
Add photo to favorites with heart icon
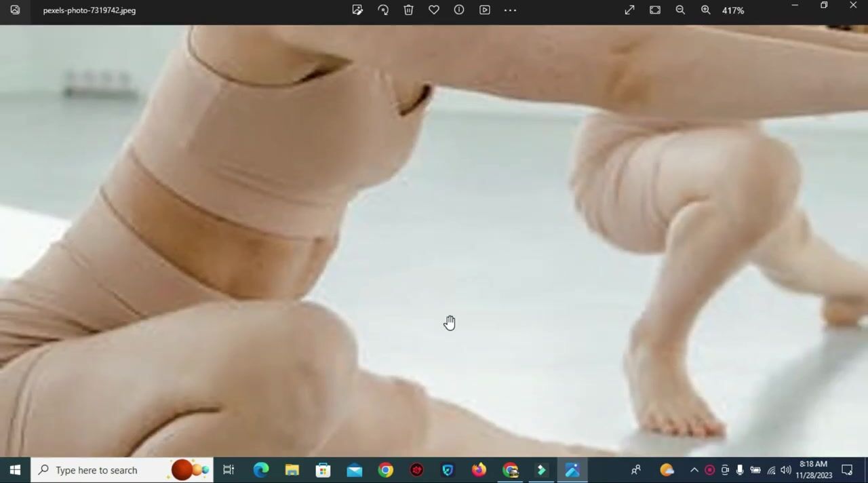click(434, 10)
